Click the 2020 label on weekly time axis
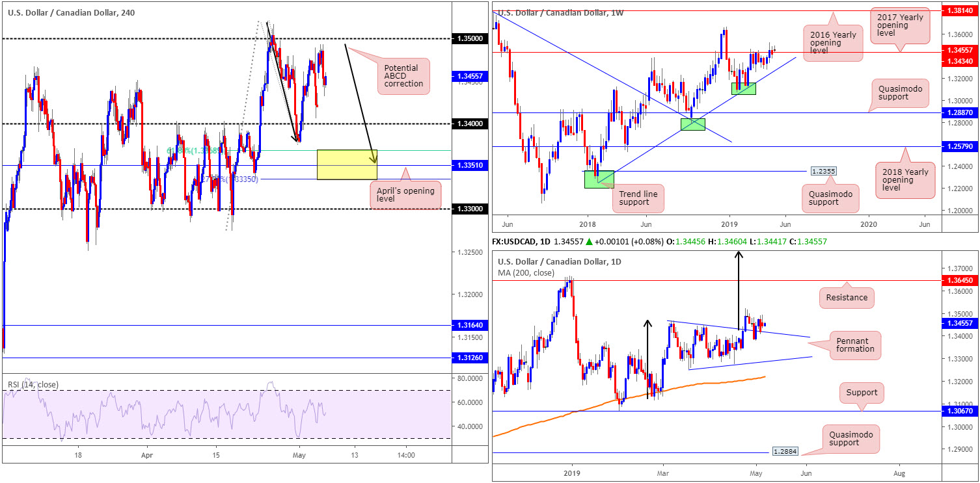Image resolution: width=980 pixels, height=483 pixels. point(868,223)
